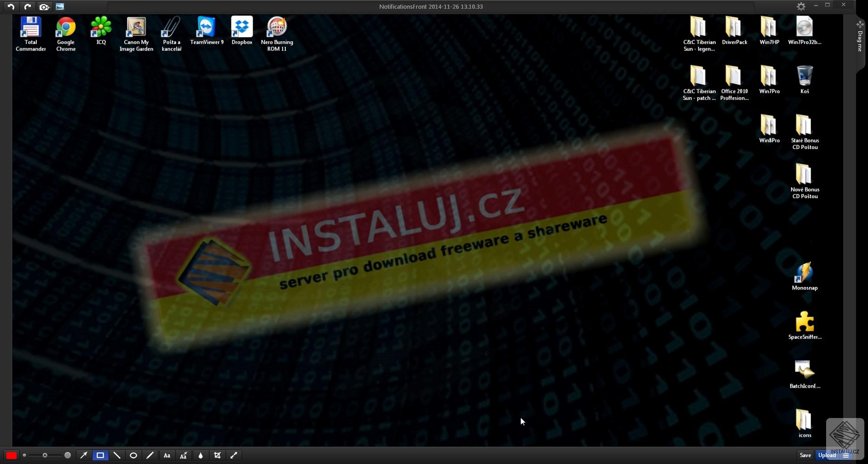Select the Office 2010 Proffesion... folder
The image size is (868, 464).
(735, 83)
